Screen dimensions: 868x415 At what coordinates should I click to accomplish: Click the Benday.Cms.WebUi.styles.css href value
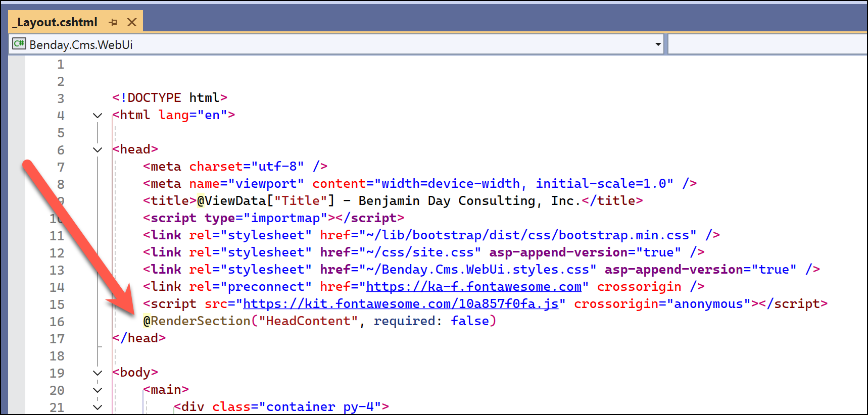pos(477,270)
